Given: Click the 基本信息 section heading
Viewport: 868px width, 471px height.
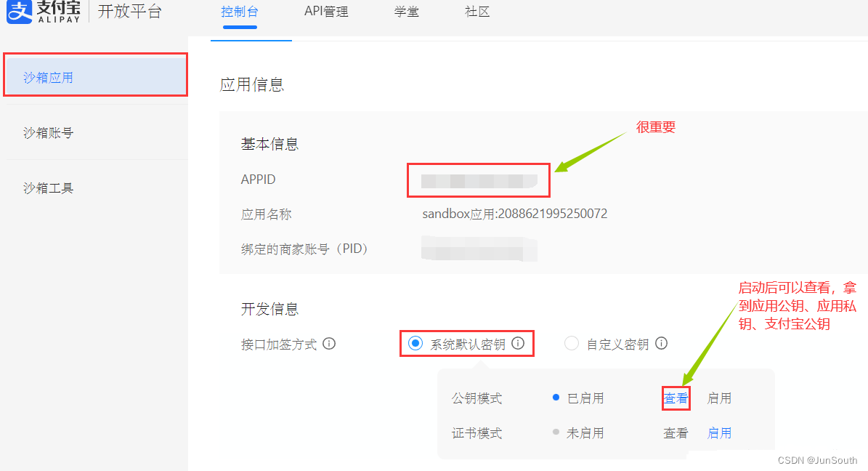Looking at the screenshot, I should click(269, 144).
